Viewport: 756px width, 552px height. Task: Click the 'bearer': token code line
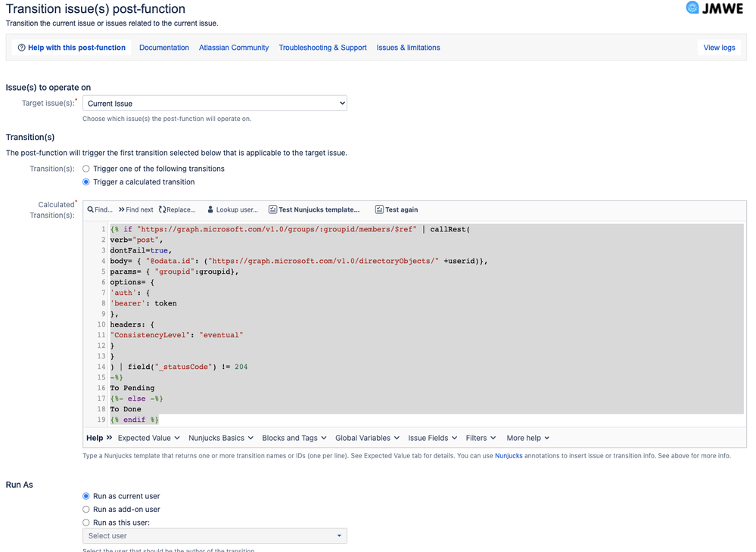click(143, 303)
